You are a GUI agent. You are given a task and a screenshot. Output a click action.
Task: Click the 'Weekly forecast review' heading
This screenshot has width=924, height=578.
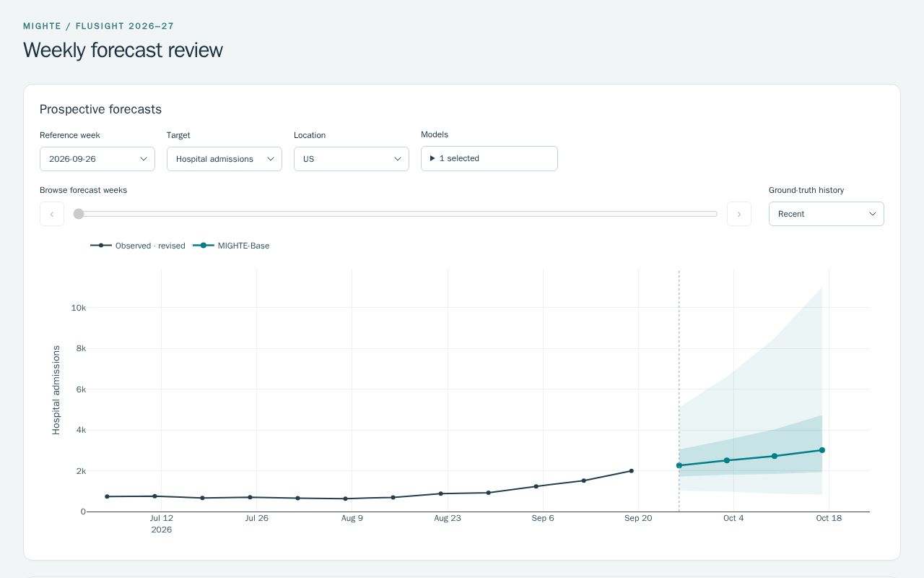click(123, 50)
